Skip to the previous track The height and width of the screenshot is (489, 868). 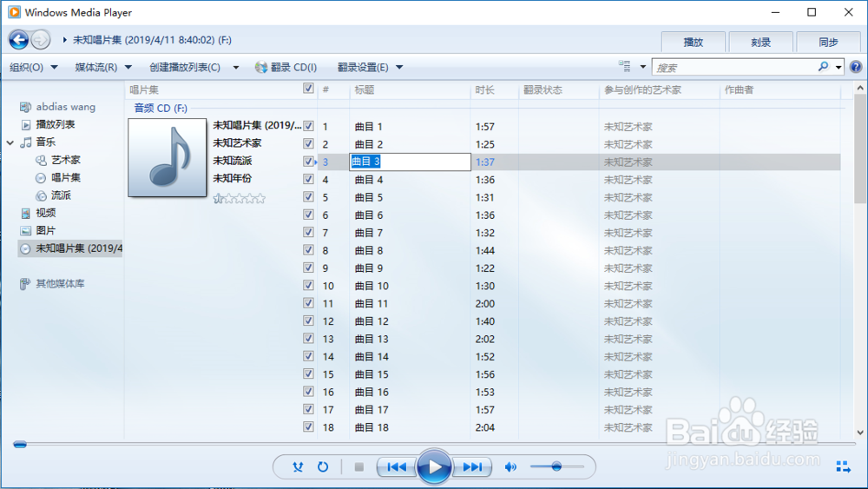[x=397, y=466]
